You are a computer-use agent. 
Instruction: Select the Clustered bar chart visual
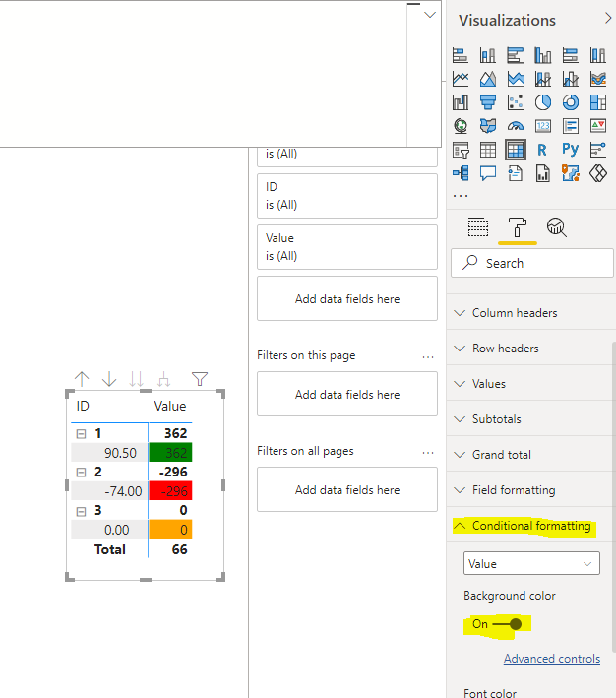click(516, 55)
